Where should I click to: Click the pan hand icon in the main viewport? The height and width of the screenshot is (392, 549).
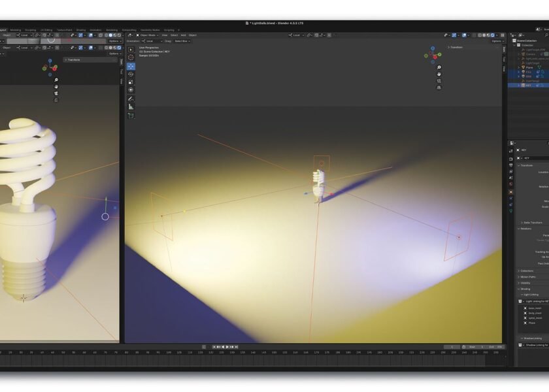(x=439, y=74)
